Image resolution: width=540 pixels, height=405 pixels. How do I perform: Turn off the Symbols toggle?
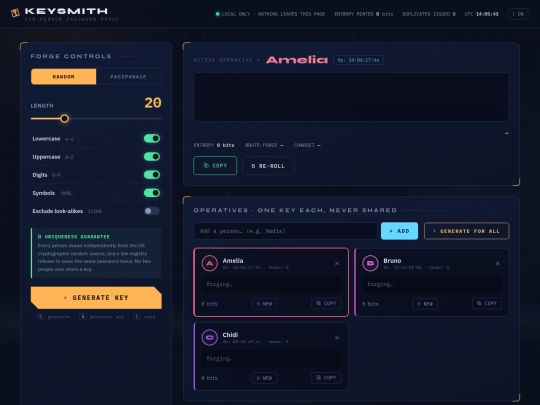click(152, 193)
